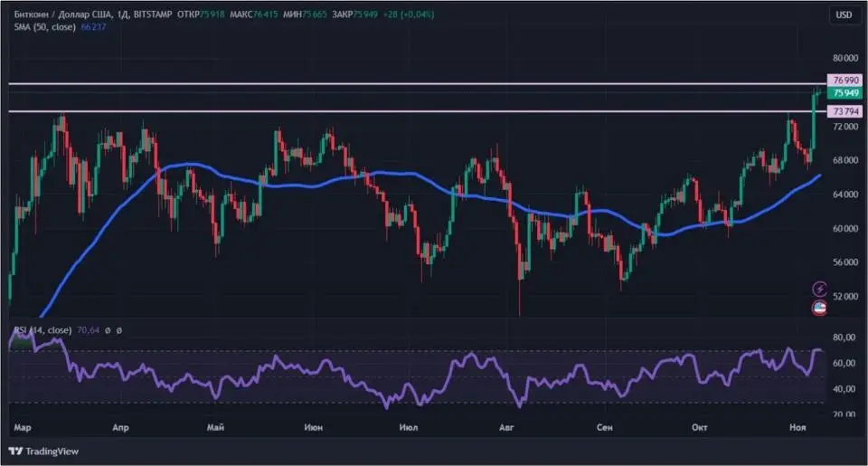
Task: Open the USD currency selector
Action: (x=843, y=15)
